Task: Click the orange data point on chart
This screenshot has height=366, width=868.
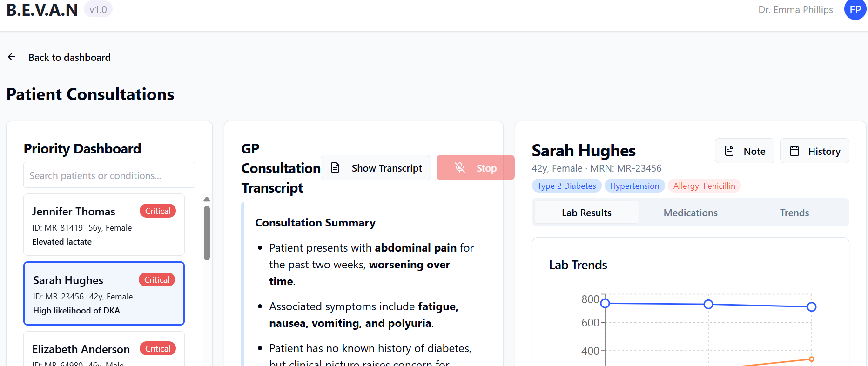Action: [x=812, y=359]
